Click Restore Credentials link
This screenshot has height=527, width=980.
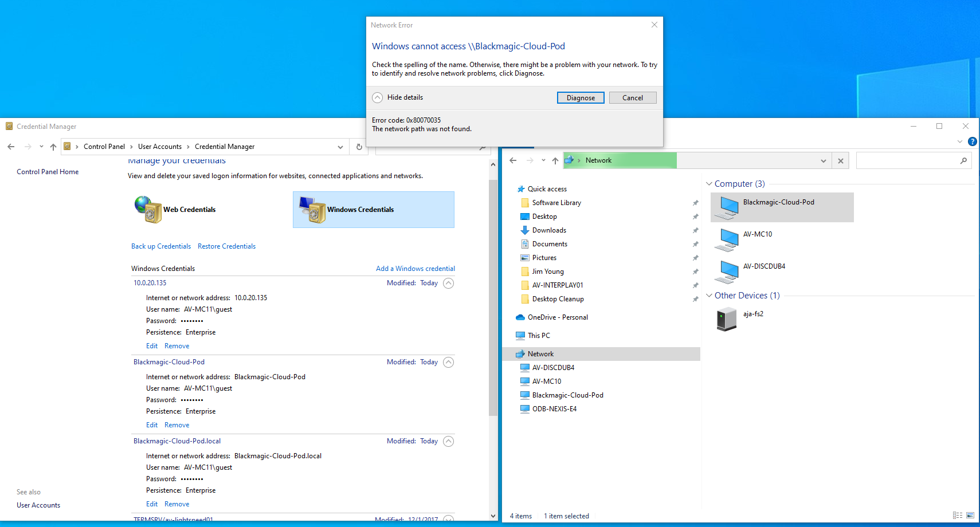(x=226, y=246)
